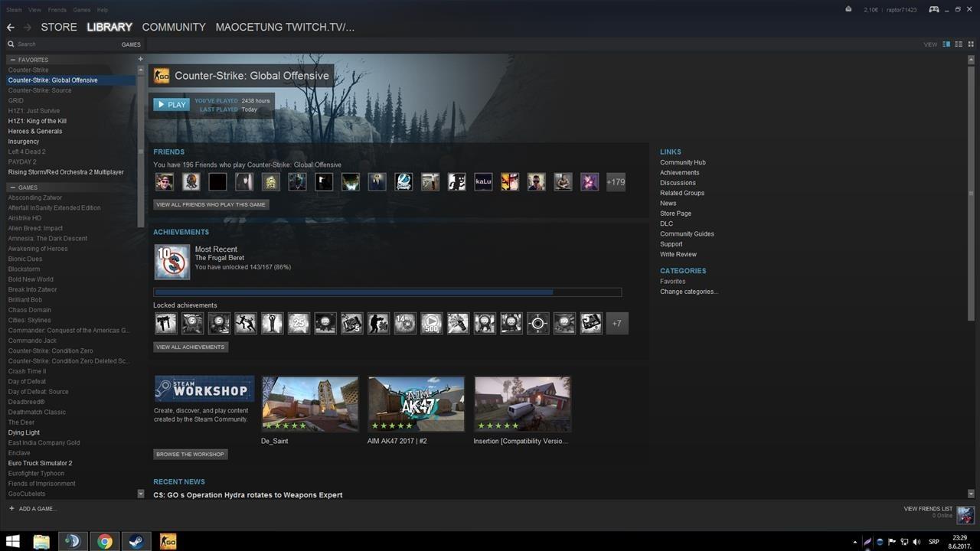Viewport: 980px width, 551px height.
Task: Show hidden system tray icons chevron
Action: point(855,542)
